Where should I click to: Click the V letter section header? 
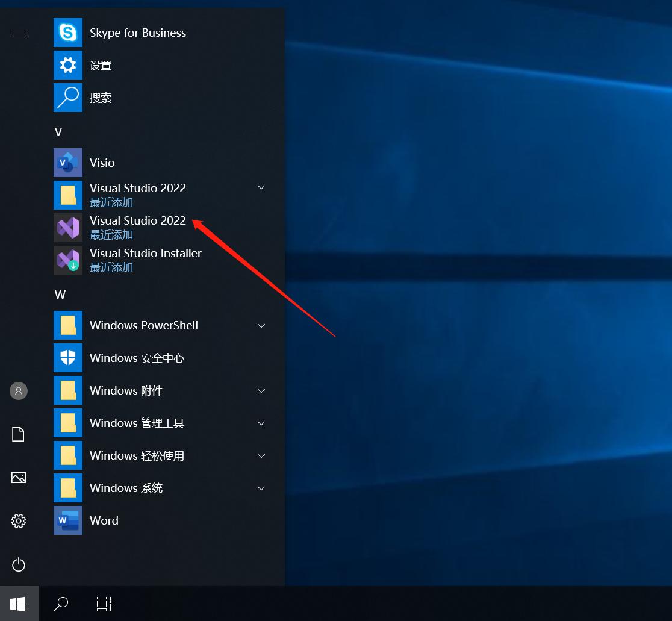(x=58, y=132)
